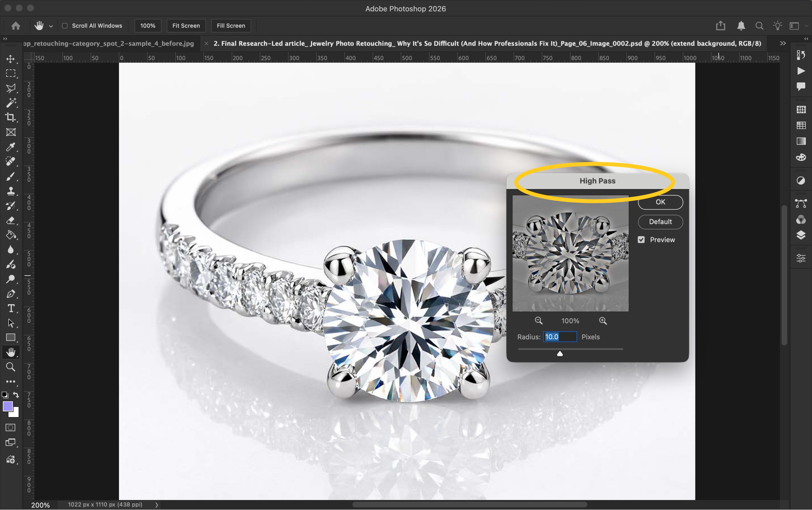Click the foreground color swatch

click(7, 407)
